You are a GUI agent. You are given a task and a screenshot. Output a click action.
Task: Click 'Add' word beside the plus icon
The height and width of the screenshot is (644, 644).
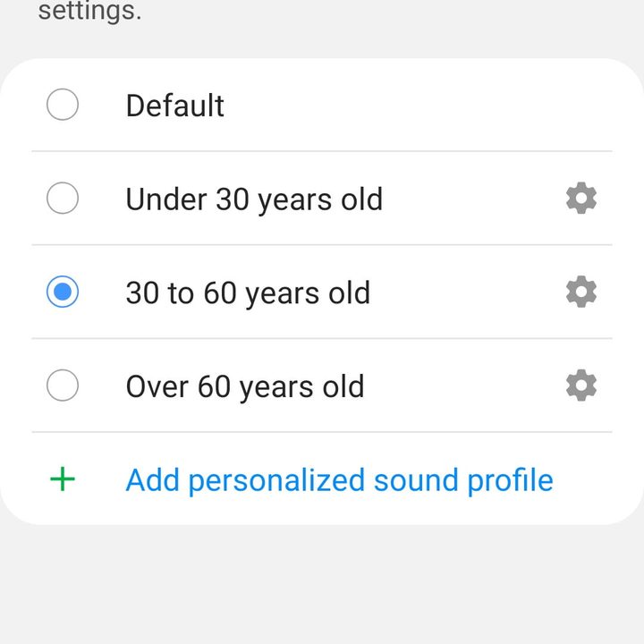point(153,480)
